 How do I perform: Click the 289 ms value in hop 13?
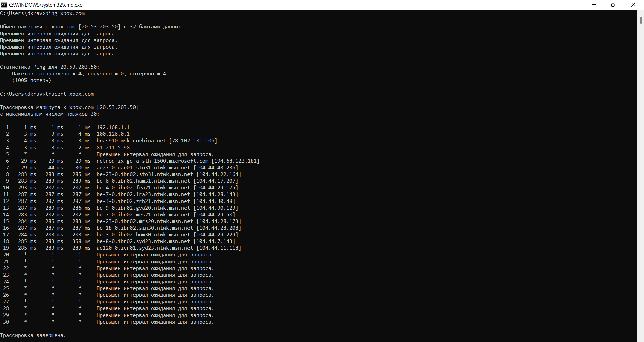point(54,208)
